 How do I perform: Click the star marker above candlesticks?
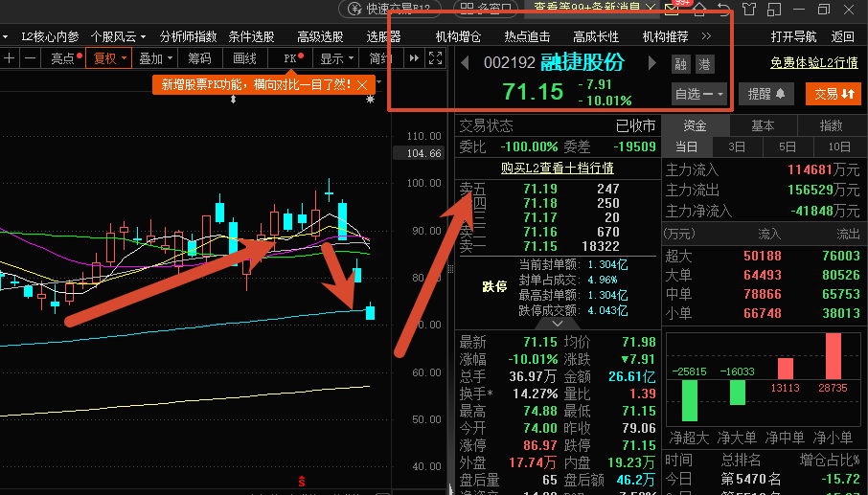pos(370,99)
